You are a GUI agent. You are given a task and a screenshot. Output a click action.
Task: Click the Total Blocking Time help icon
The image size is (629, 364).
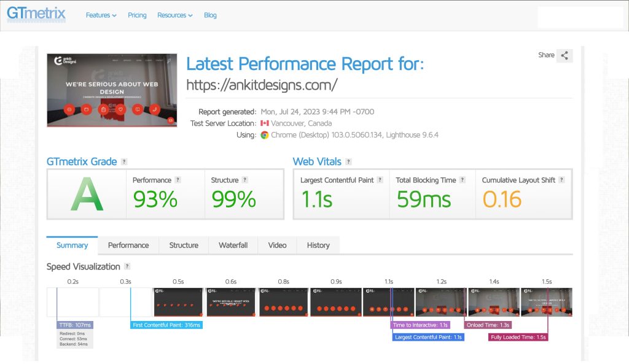coord(463,180)
